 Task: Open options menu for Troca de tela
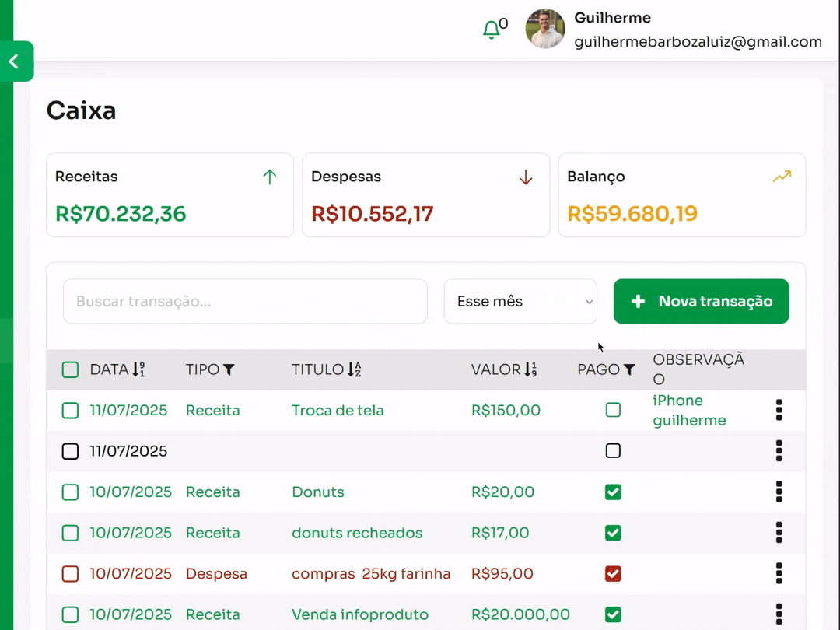pyautogui.click(x=779, y=410)
